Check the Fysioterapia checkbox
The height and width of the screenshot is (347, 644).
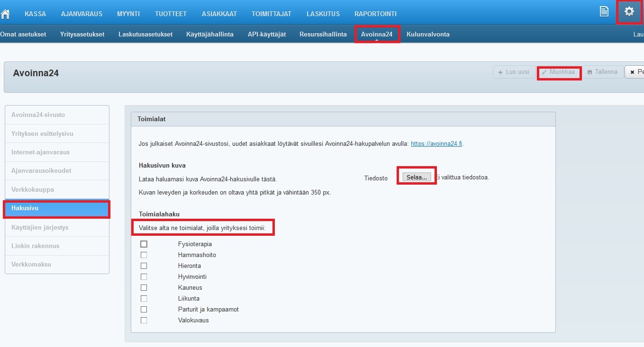(x=144, y=244)
